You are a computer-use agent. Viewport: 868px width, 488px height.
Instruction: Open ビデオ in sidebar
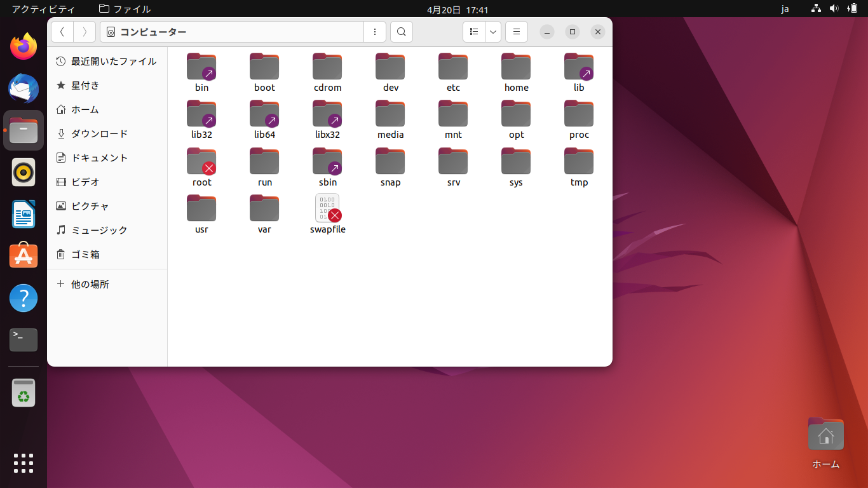107,182
